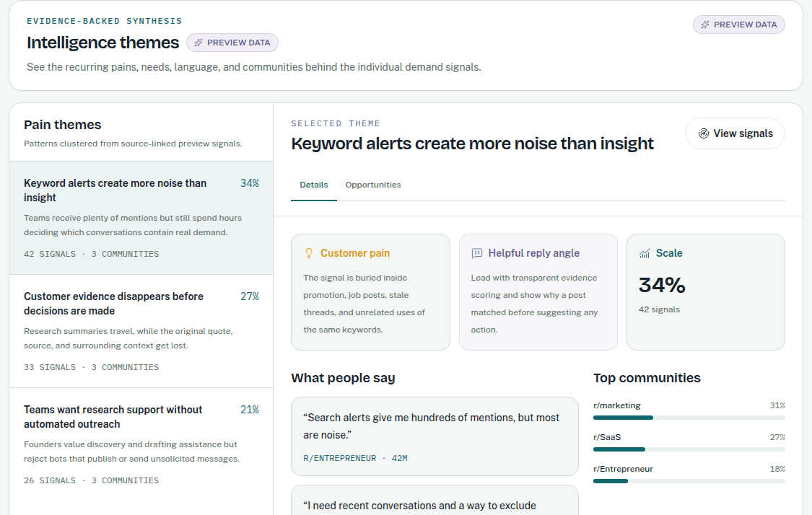
Task: Click the 34% value in the Scale card
Action: coord(662,285)
